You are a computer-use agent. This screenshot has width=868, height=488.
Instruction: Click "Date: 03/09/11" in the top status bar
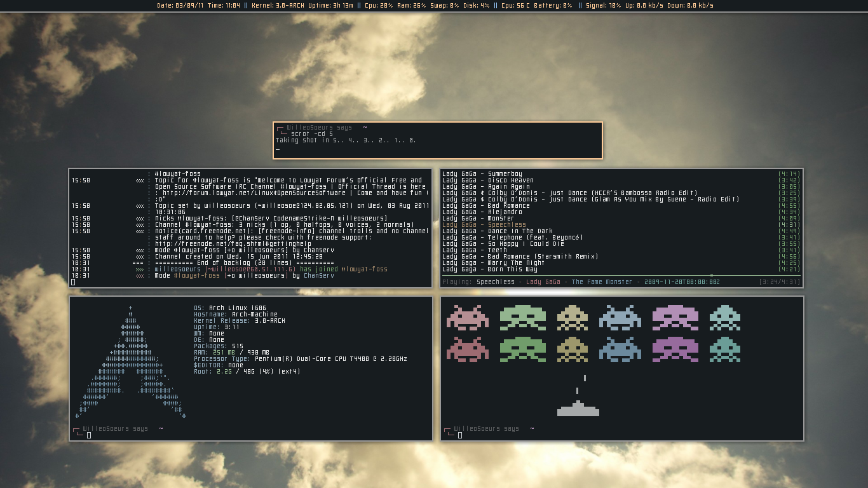(180, 6)
